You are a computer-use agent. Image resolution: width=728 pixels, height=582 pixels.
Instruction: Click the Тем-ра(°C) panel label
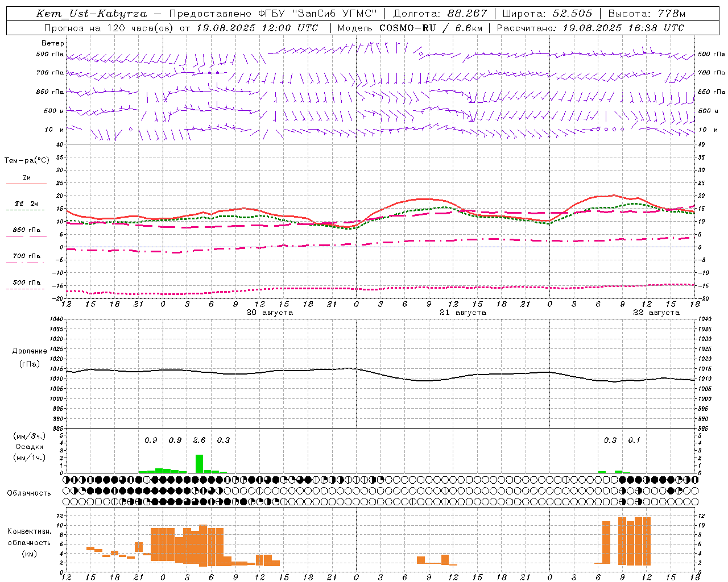pyautogui.click(x=27, y=161)
